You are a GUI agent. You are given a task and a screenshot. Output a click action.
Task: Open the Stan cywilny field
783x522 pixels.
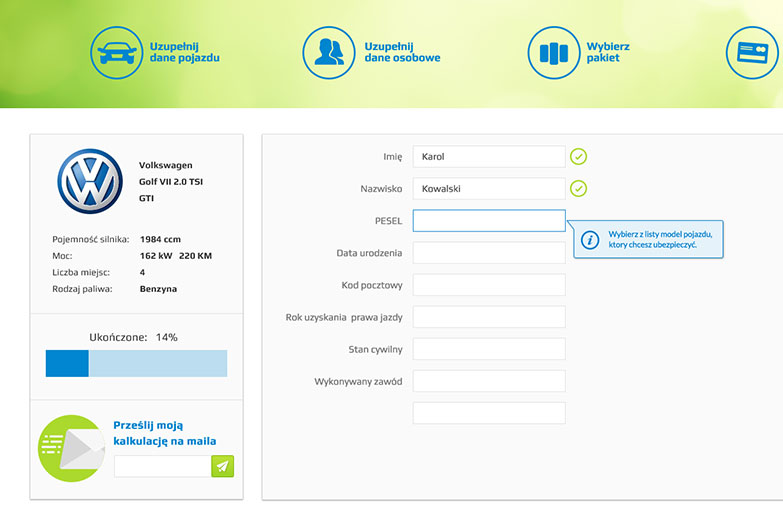[x=489, y=349]
